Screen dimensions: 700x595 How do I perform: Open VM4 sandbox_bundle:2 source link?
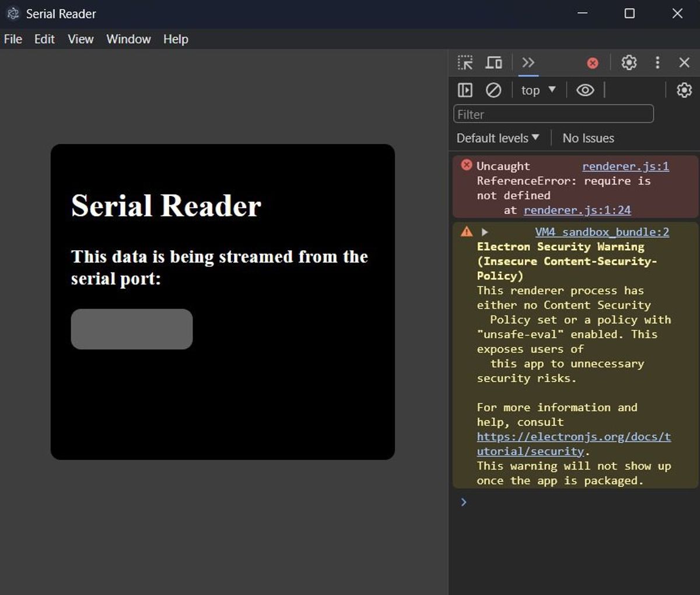coord(602,232)
